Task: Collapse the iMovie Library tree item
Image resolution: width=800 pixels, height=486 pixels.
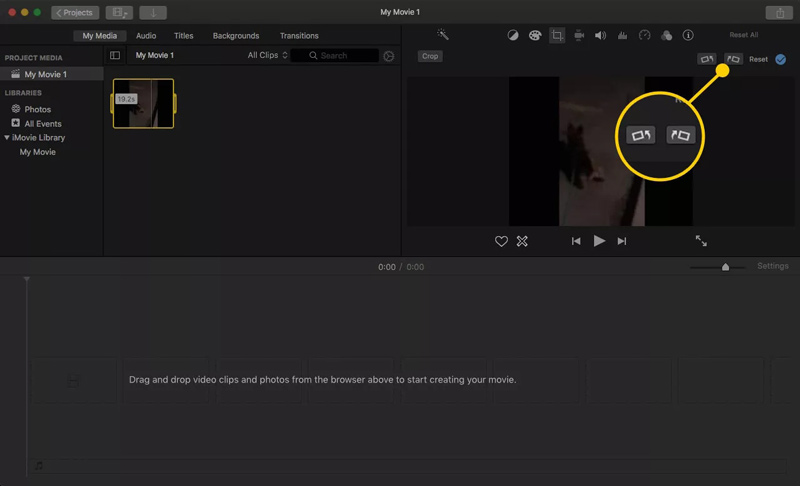Action: [x=7, y=138]
